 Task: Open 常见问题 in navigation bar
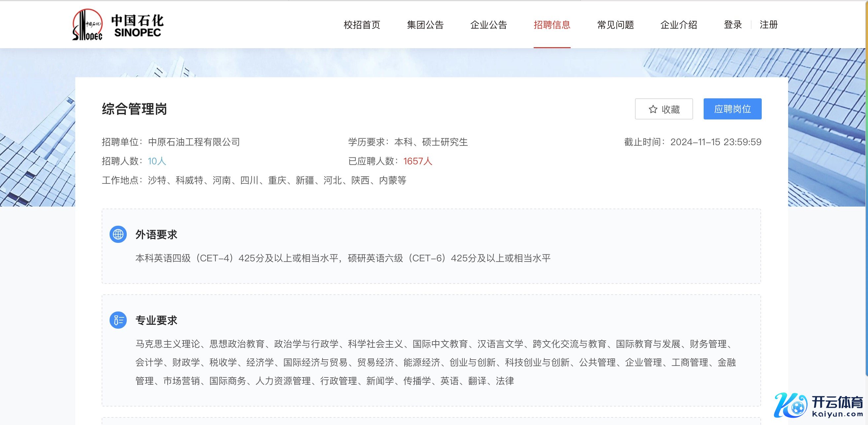point(615,25)
